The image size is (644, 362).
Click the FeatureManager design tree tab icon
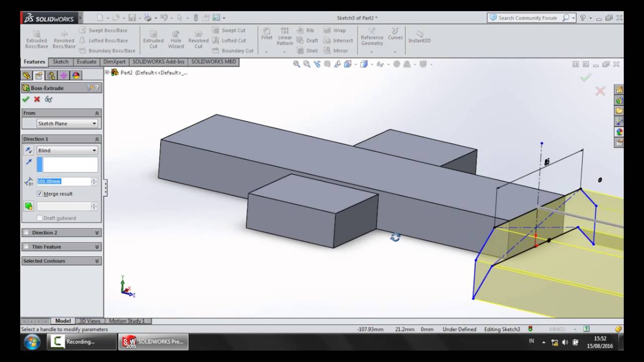27,75
